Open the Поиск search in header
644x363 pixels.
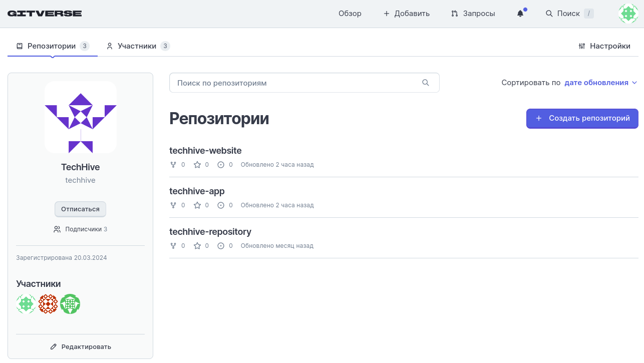[569, 14]
